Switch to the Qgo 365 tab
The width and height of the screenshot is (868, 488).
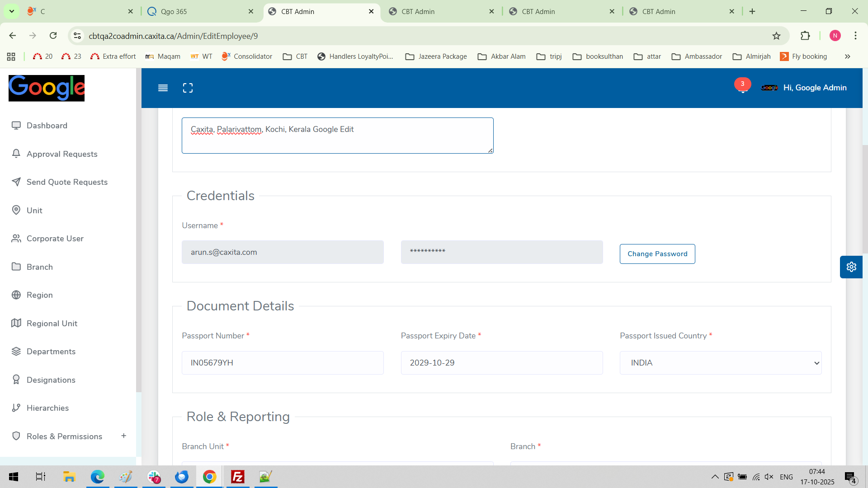click(x=199, y=11)
